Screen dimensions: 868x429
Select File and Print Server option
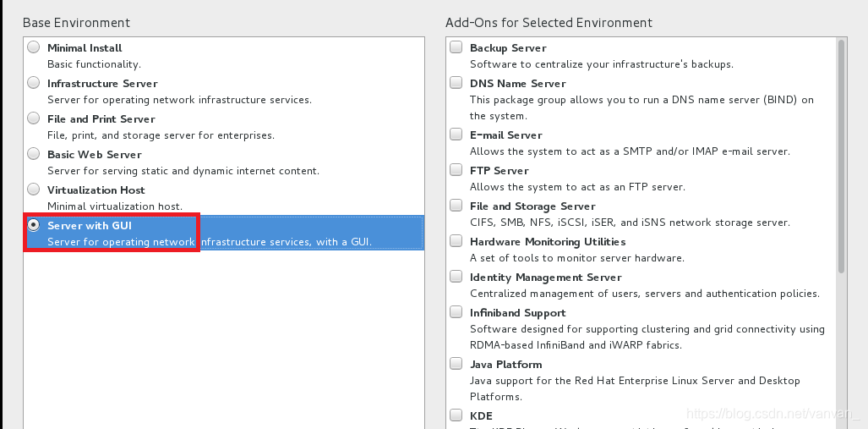(33, 118)
